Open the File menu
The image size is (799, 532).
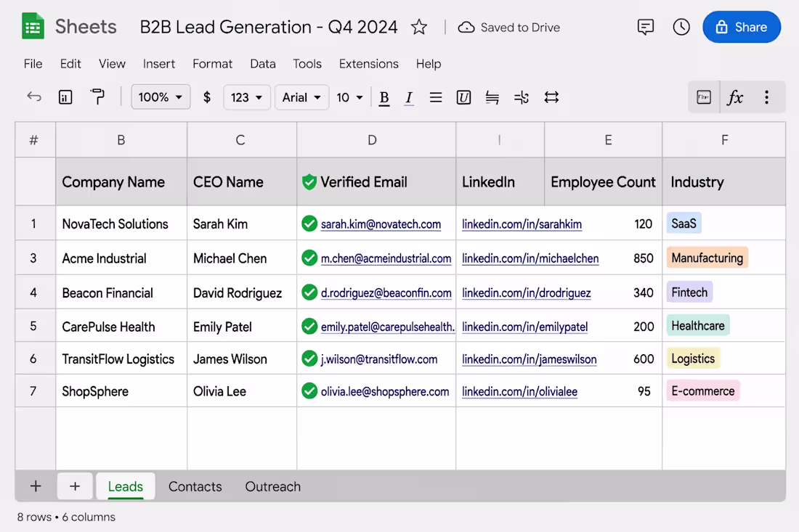(x=33, y=64)
